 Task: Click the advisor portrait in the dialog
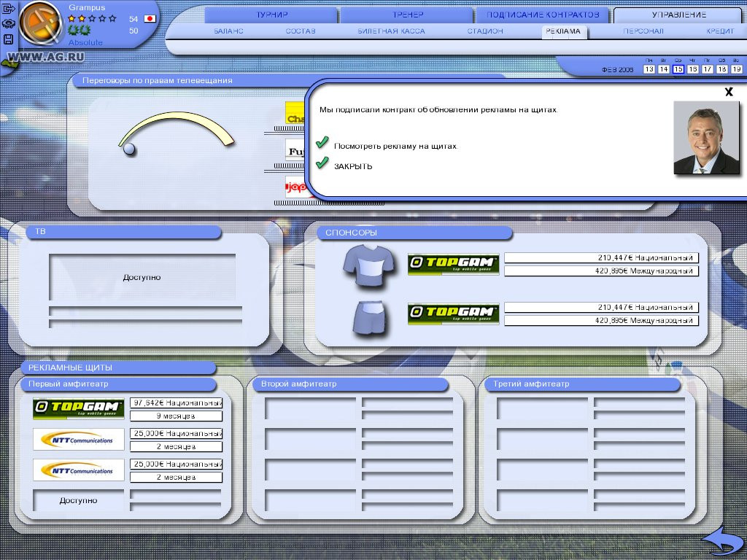(x=706, y=138)
